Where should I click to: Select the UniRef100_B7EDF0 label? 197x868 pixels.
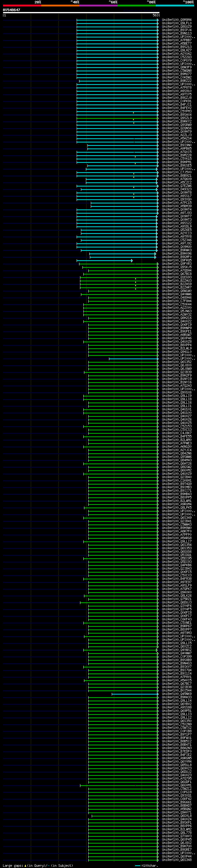[177, 751]
